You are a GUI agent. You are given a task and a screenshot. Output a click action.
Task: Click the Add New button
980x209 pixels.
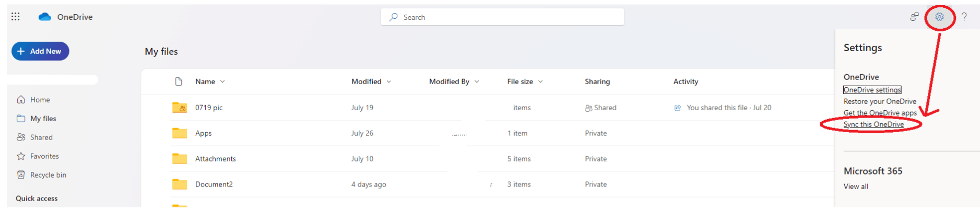coord(40,51)
